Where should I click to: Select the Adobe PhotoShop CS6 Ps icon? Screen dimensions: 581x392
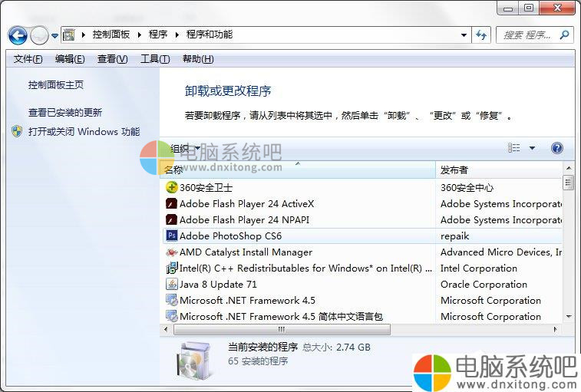pyautogui.click(x=172, y=236)
